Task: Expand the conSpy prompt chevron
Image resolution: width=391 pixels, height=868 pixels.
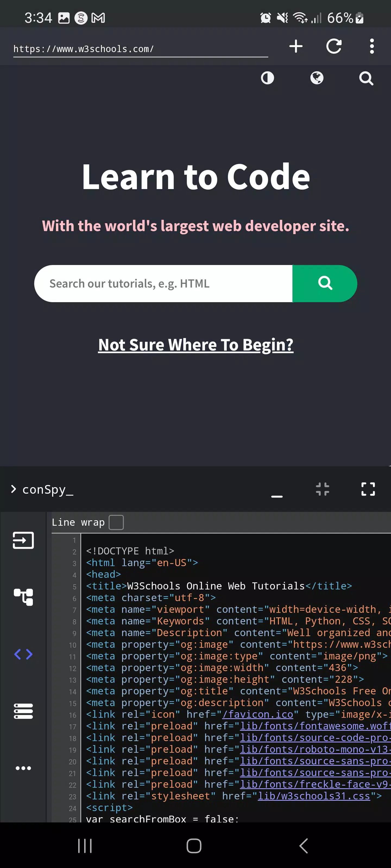Action: pos(14,489)
